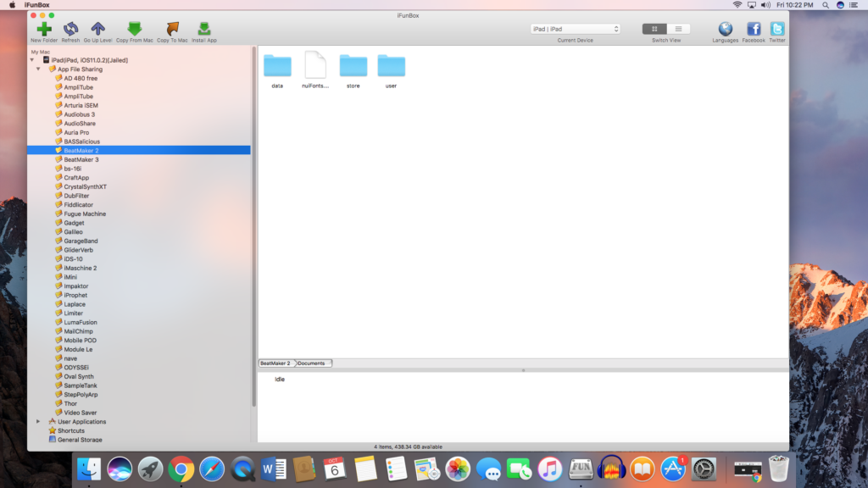Select GarageBand in sidebar
868x488 pixels.
[81, 241]
